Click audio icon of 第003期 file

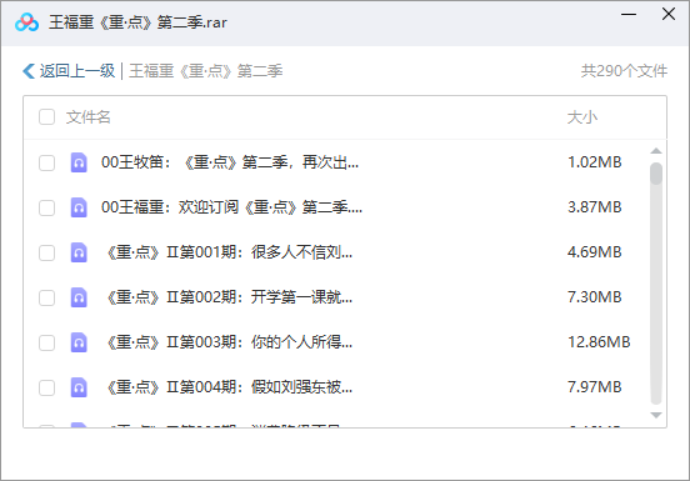click(79, 342)
